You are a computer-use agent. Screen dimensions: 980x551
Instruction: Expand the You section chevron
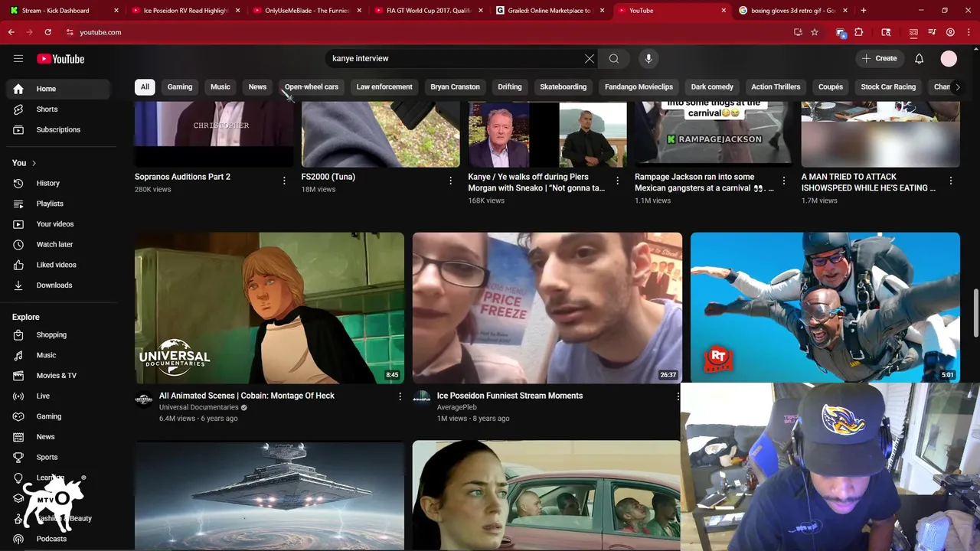click(34, 163)
